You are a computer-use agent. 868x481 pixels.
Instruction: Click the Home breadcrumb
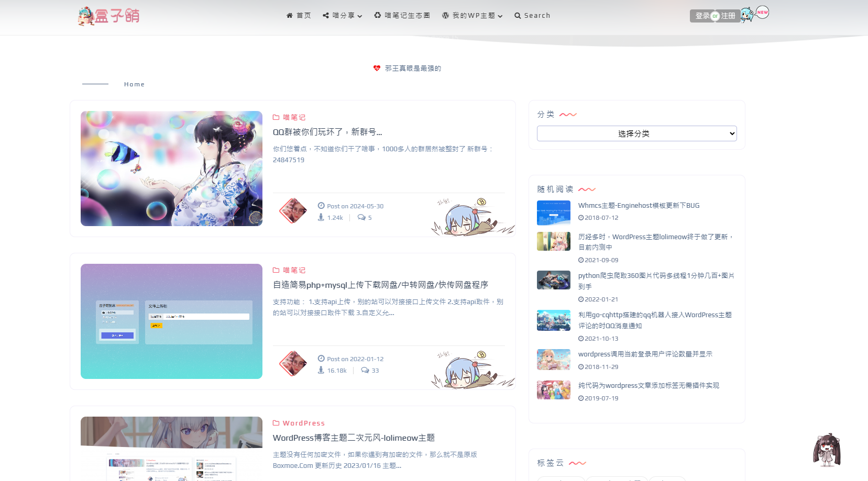(134, 84)
